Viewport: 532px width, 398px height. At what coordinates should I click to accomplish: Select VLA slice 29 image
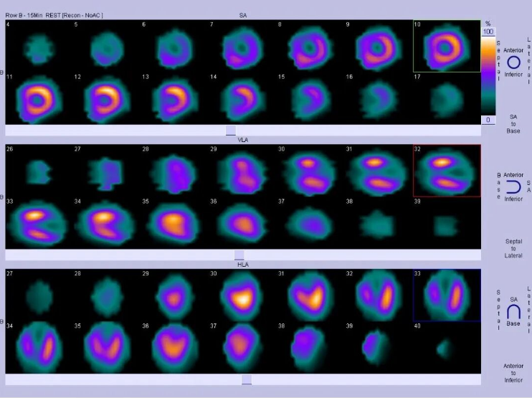point(242,171)
